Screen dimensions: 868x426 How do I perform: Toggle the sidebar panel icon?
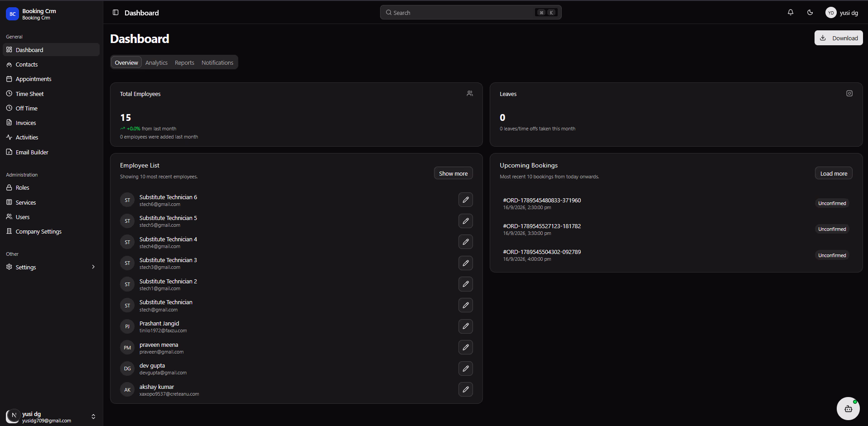click(116, 13)
